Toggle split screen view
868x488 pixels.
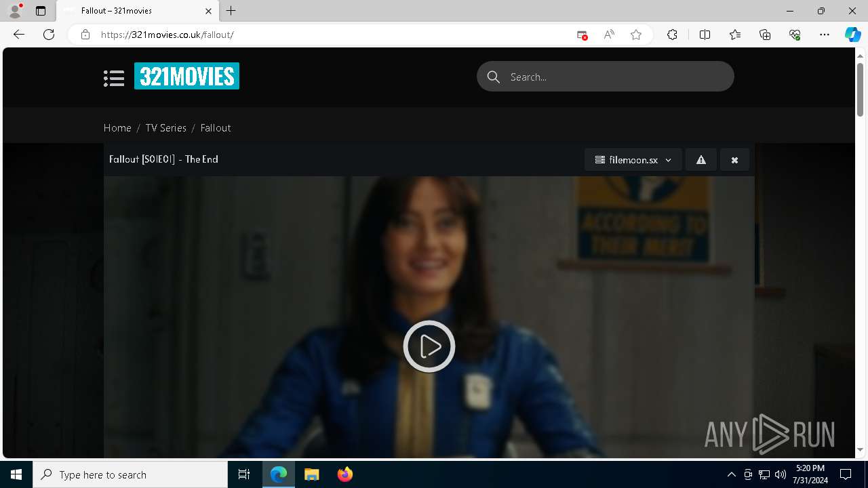tap(705, 35)
